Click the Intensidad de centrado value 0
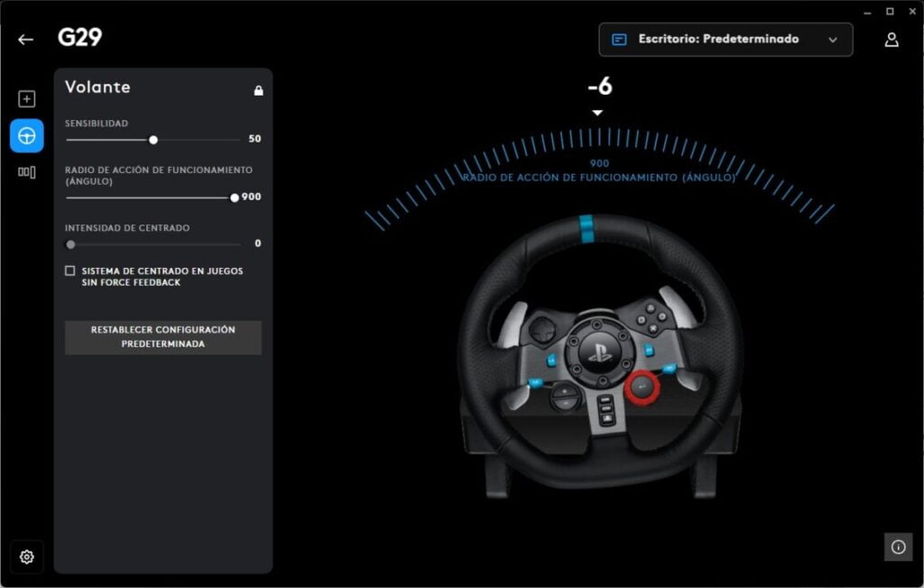This screenshot has width=924, height=588. tap(257, 243)
